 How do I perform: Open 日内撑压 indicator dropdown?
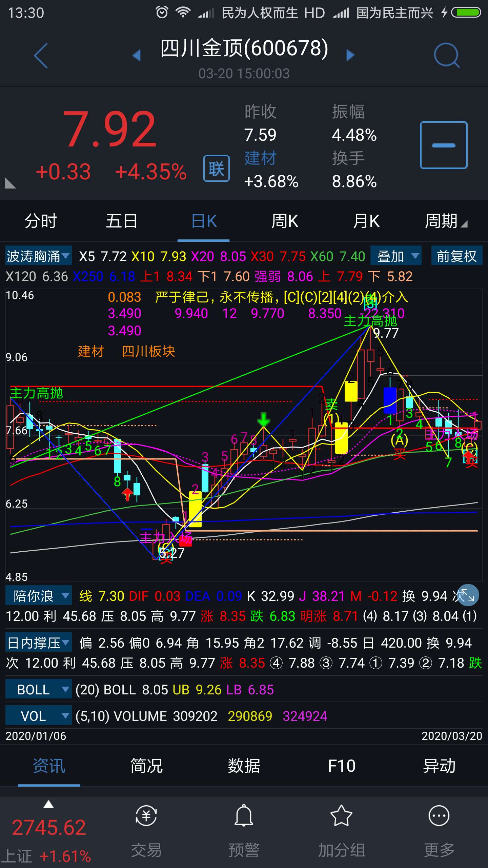(x=38, y=643)
